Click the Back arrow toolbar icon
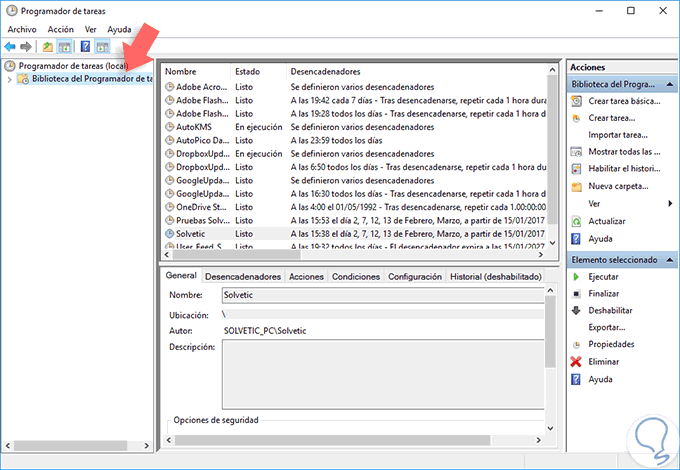Image resolution: width=680 pixels, height=470 pixels. 10,46
